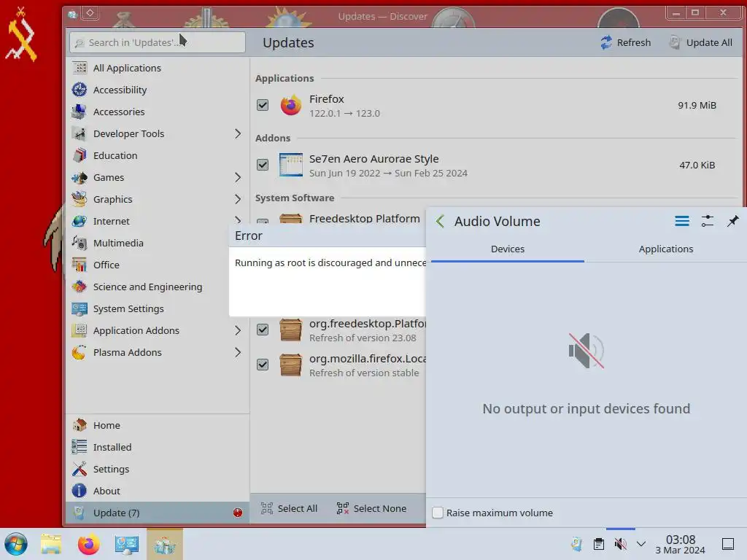This screenshot has height=560, width=747.
Task: Toggle the on-all-desktops titlebar button
Action: coord(90,13)
